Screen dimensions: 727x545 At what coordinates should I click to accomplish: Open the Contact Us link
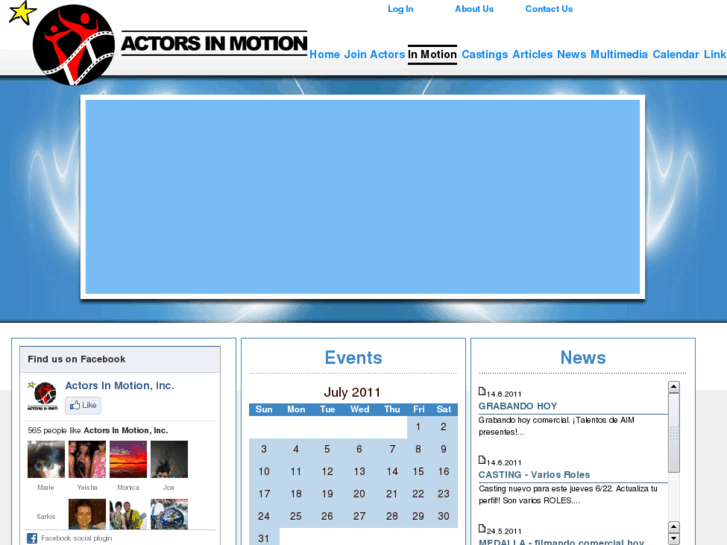(x=549, y=9)
